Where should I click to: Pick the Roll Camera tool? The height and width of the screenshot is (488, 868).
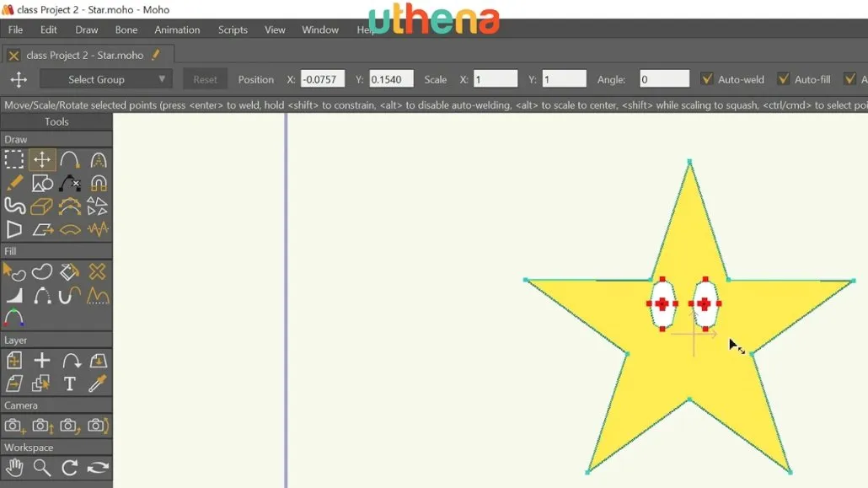point(70,426)
